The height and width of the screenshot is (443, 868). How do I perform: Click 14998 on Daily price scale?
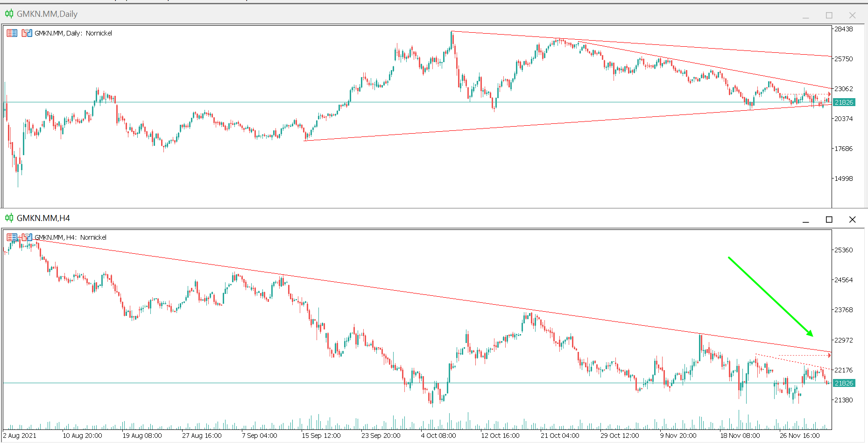pyautogui.click(x=844, y=179)
